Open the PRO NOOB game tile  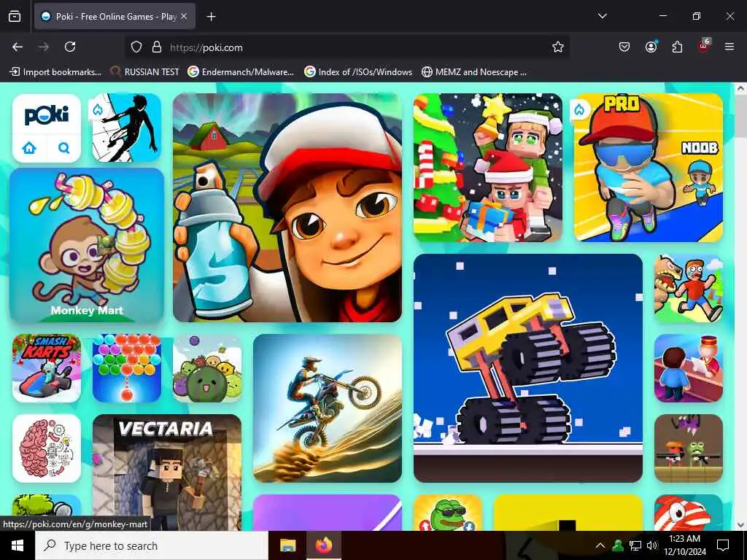click(649, 168)
